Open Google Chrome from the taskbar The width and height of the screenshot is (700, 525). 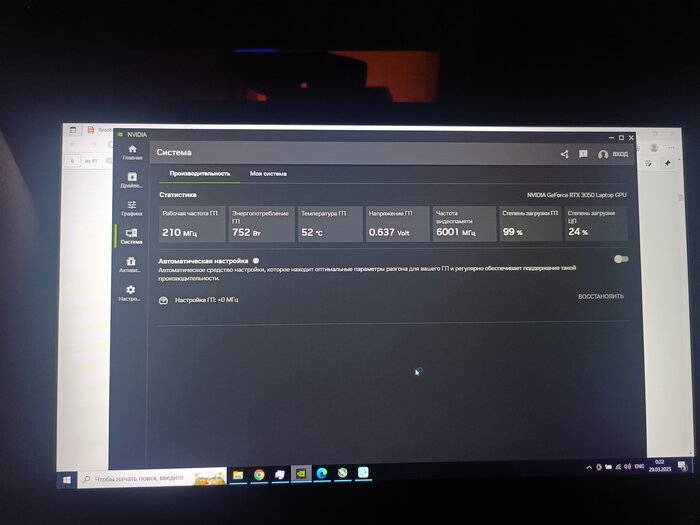(x=259, y=474)
